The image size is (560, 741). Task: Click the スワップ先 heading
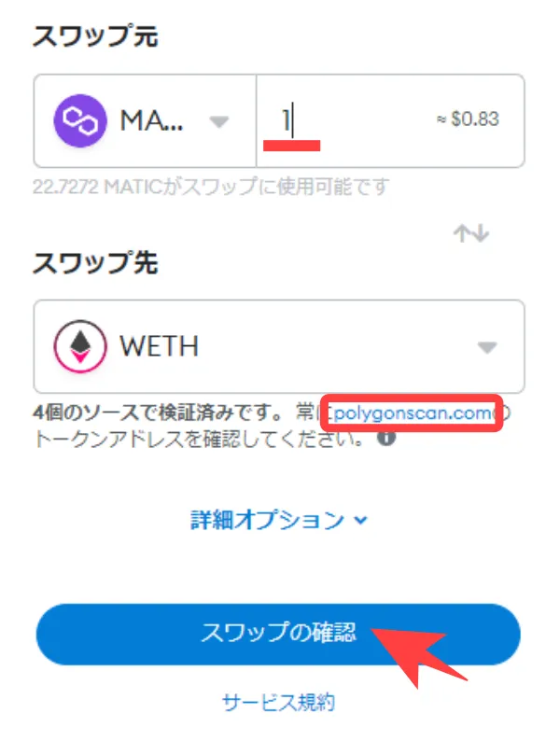[95, 262]
